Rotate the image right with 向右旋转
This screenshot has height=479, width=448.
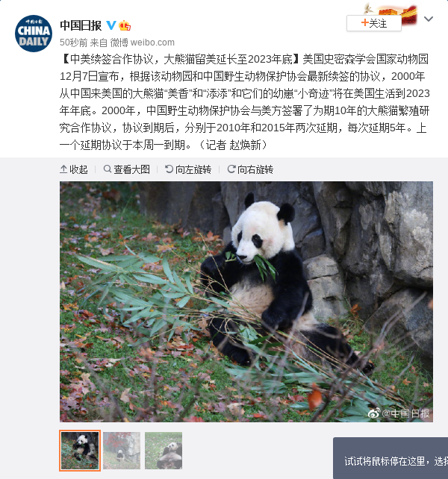(x=250, y=169)
